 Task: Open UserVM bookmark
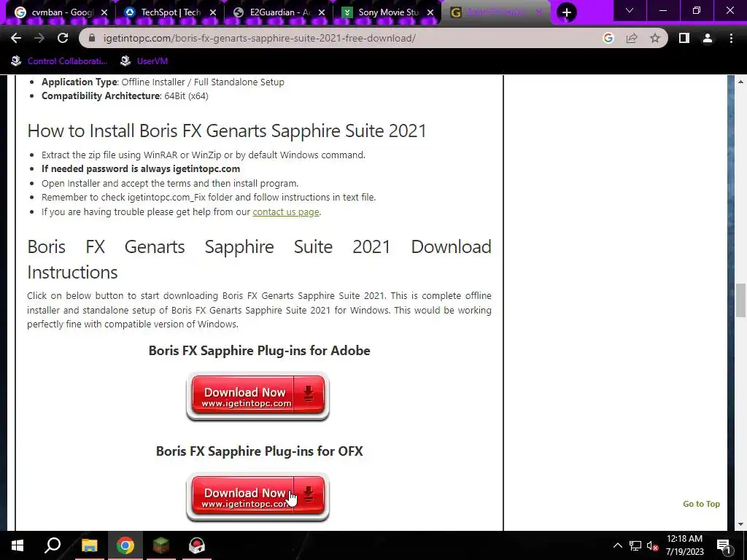144,61
